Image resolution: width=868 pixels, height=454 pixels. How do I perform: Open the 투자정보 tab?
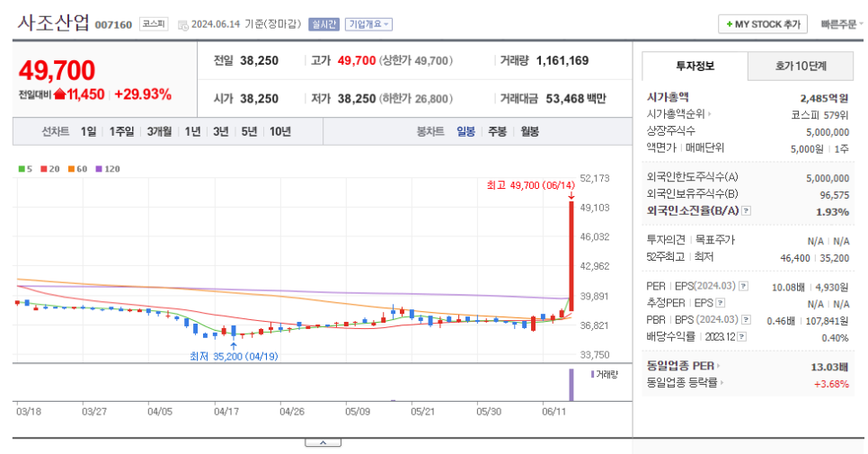click(695, 66)
